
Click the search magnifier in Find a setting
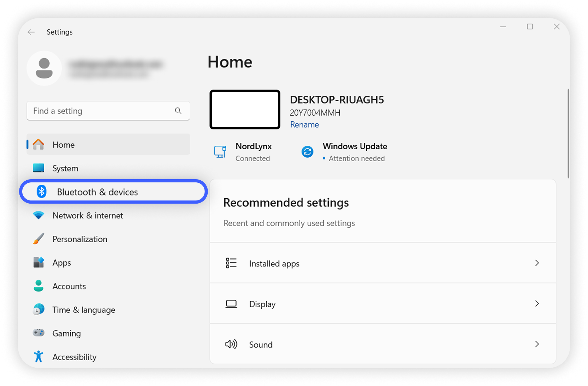pyautogui.click(x=178, y=111)
